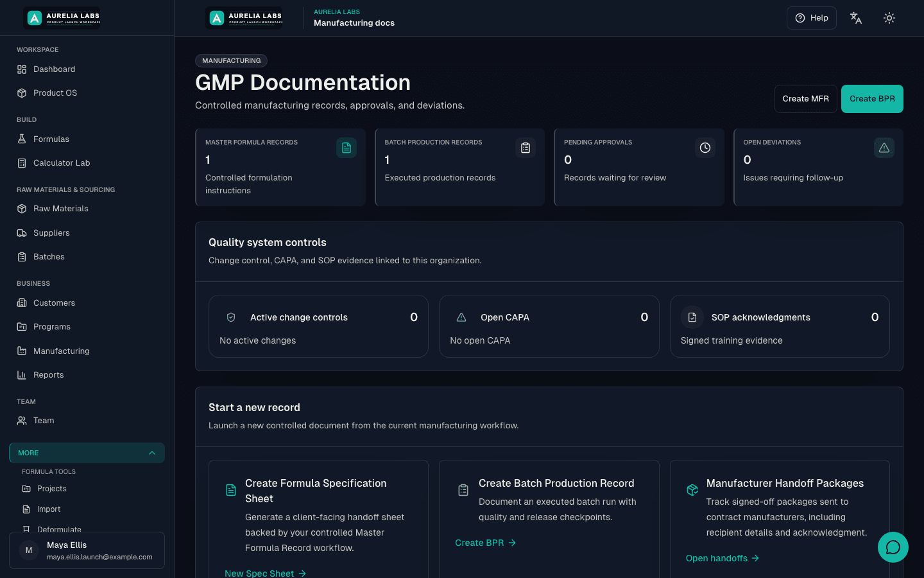
Task: Open the Open CAPA card
Action: tap(549, 326)
